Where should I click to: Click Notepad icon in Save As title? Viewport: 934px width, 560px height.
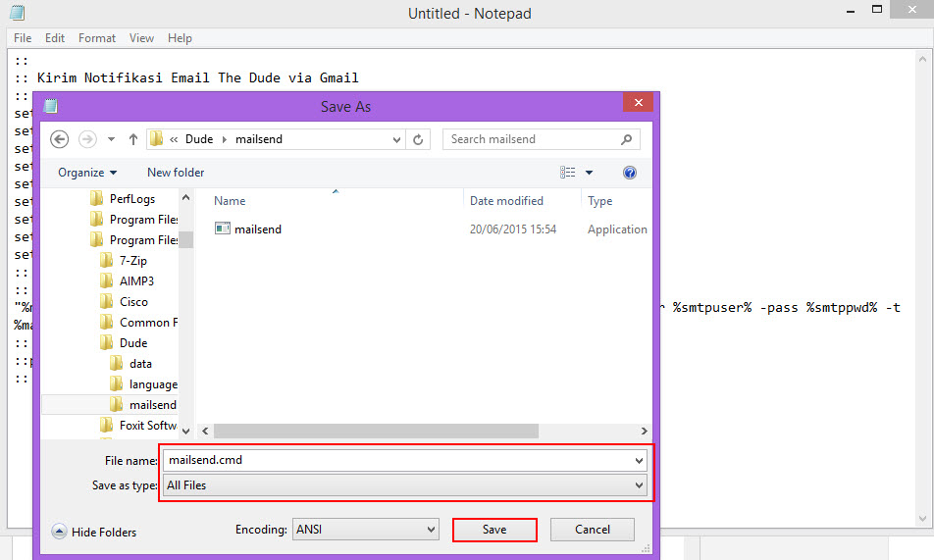point(51,106)
